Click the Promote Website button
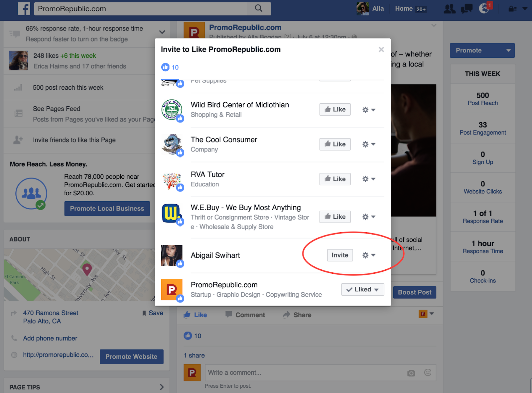Image resolution: width=532 pixels, height=393 pixels. tap(131, 356)
